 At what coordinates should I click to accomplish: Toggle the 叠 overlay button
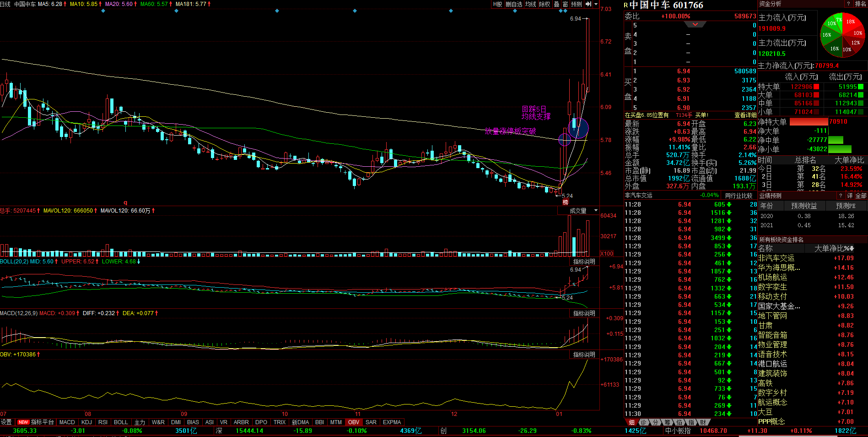pyautogui.click(x=556, y=4)
